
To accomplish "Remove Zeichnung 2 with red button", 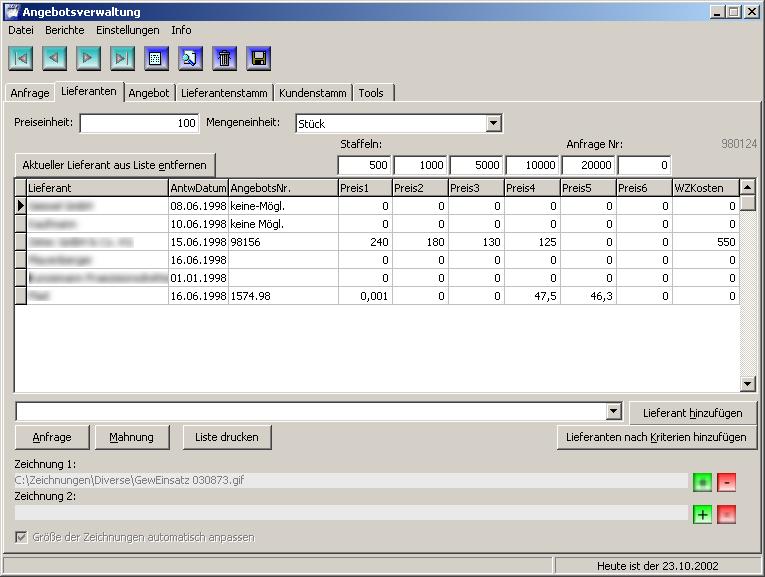I will click(x=726, y=515).
